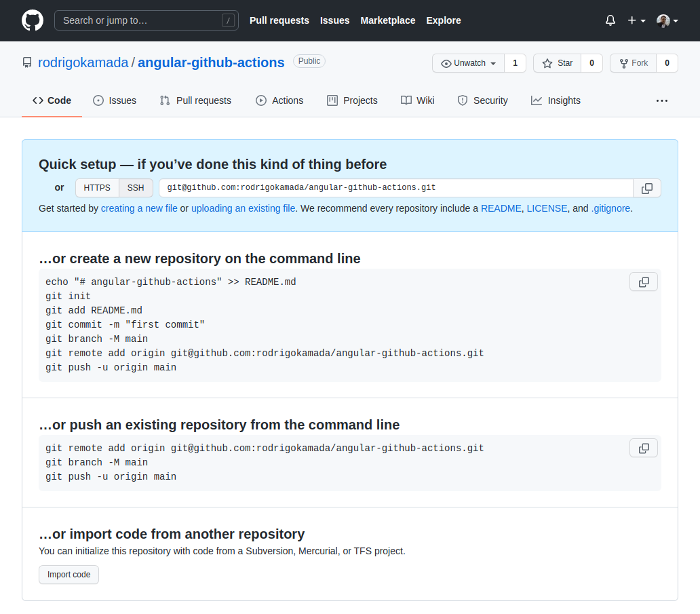Open the plus create-new dropdown
This screenshot has height=614, width=700.
(636, 20)
